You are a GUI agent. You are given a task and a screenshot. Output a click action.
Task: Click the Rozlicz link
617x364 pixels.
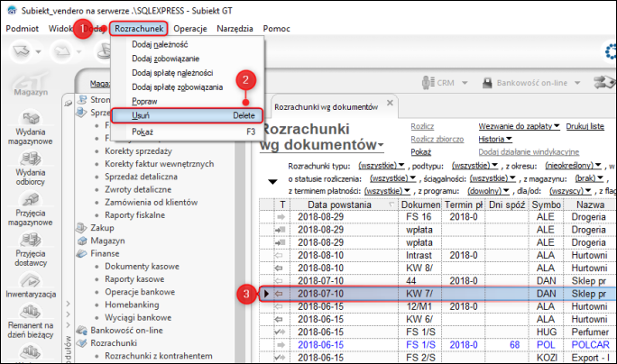click(423, 126)
